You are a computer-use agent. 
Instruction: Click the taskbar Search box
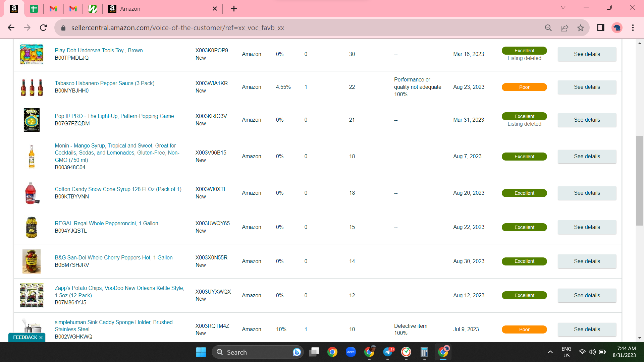[x=258, y=352]
